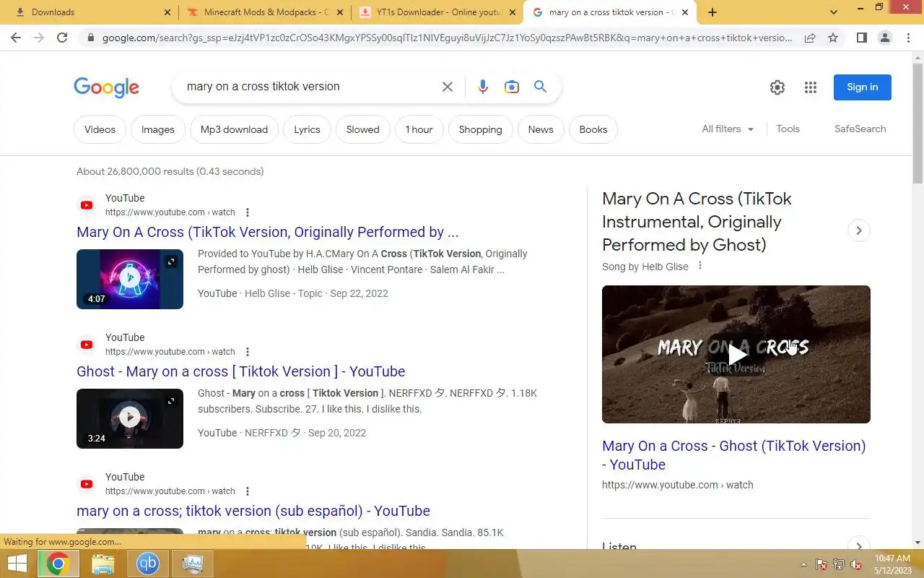924x578 pixels.
Task: Open Google quick settings gear
Action: point(777,87)
